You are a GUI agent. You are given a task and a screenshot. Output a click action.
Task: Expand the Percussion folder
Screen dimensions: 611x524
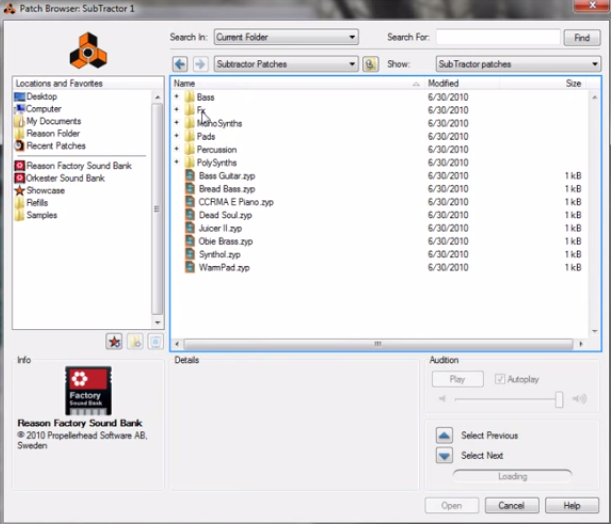coord(177,149)
